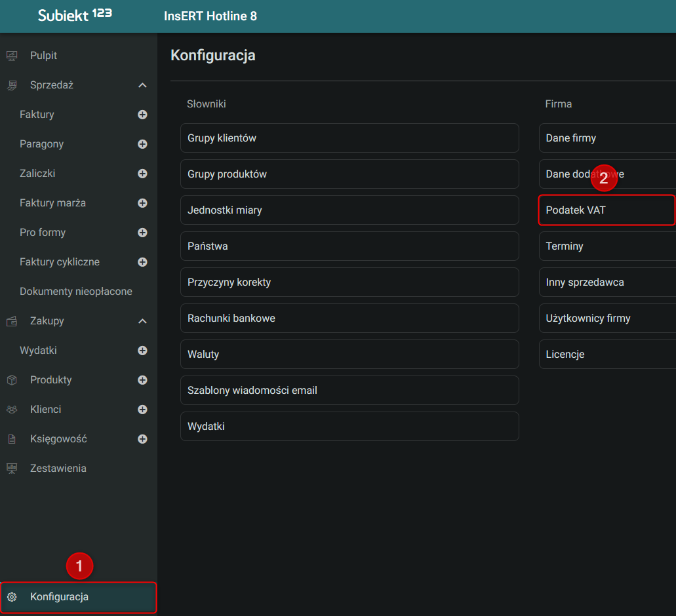
Task: Open Pulpit from the sidebar
Action: pos(43,56)
